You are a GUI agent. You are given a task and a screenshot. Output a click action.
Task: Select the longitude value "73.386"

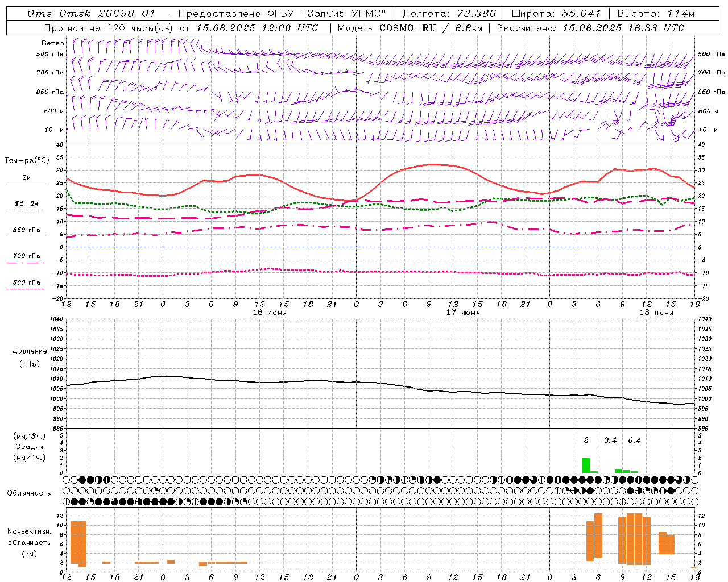pyautogui.click(x=476, y=14)
